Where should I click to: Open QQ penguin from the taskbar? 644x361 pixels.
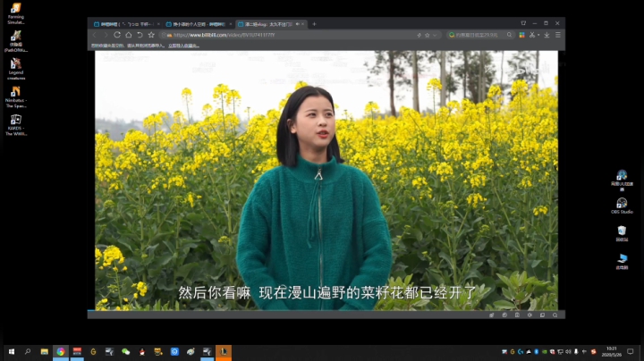141,351
